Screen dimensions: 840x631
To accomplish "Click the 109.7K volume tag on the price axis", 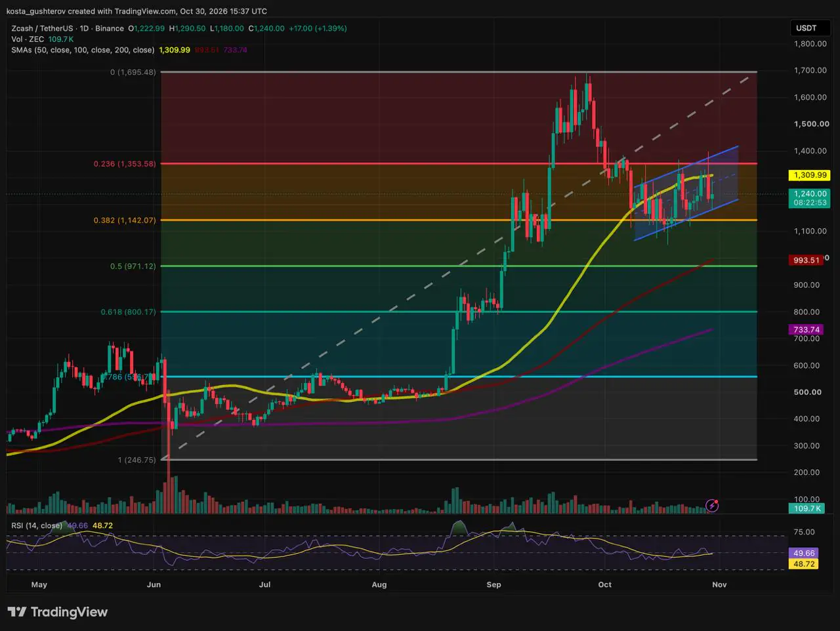I will 806,509.
